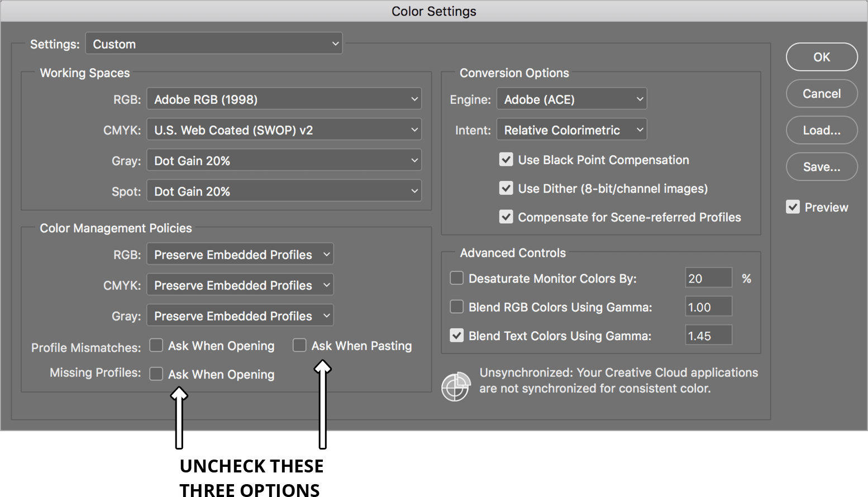
Task: Disable Compensate for Scene-referred Profiles
Action: pyautogui.click(x=506, y=217)
